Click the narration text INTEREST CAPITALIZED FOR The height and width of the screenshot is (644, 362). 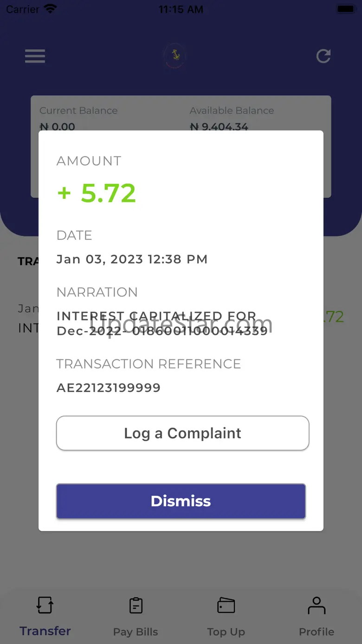(156, 317)
